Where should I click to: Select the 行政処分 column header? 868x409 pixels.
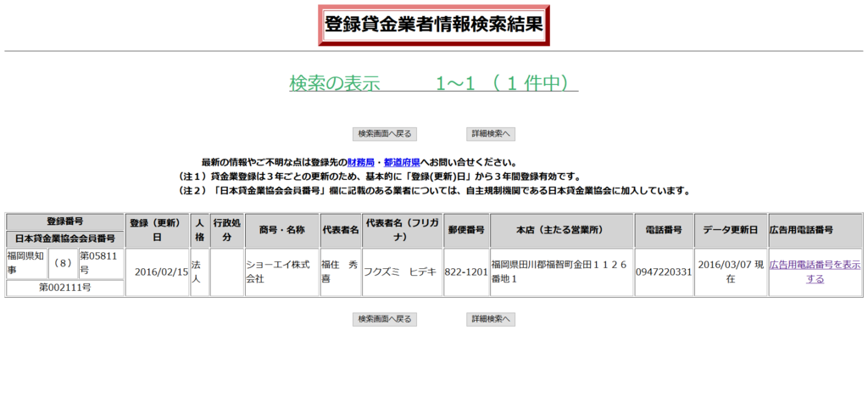point(227,231)
